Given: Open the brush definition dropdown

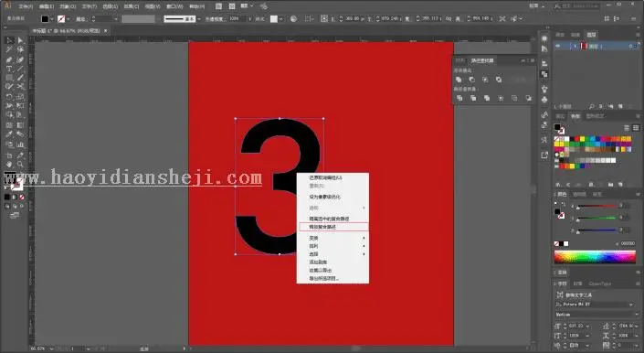Looking at the screenshot, I should [x=199, y=19].
